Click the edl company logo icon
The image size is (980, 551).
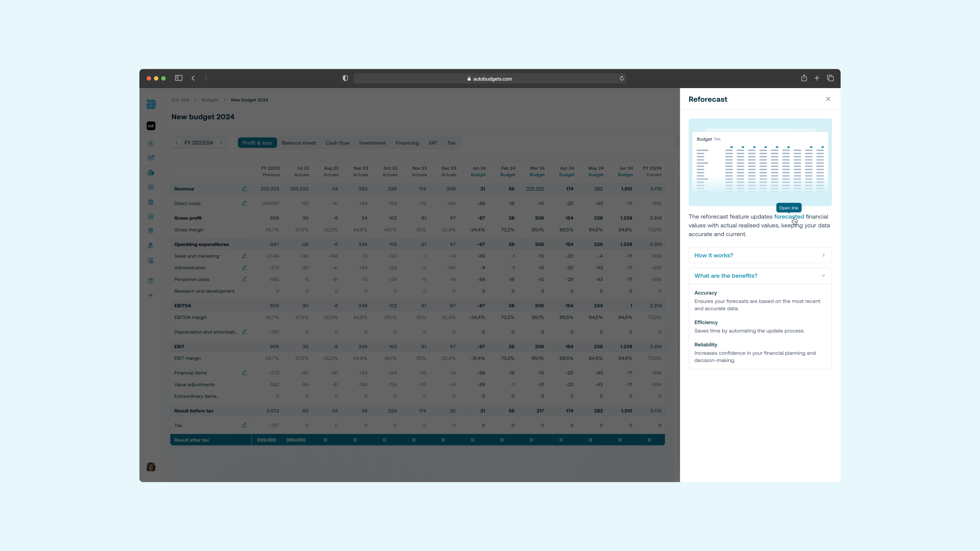[151, 126]
